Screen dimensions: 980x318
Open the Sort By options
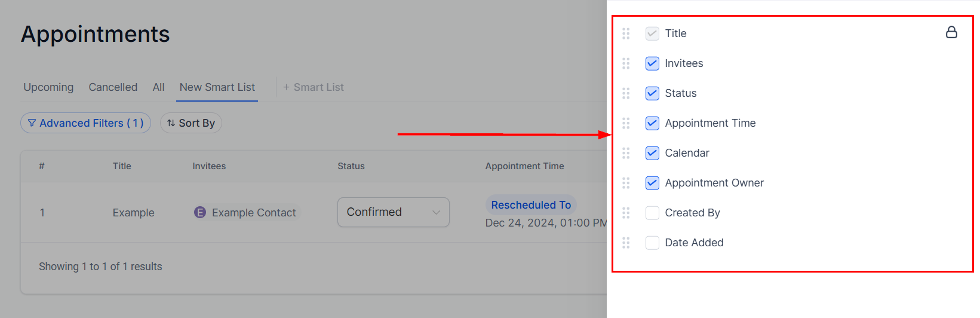click(191, 123)
